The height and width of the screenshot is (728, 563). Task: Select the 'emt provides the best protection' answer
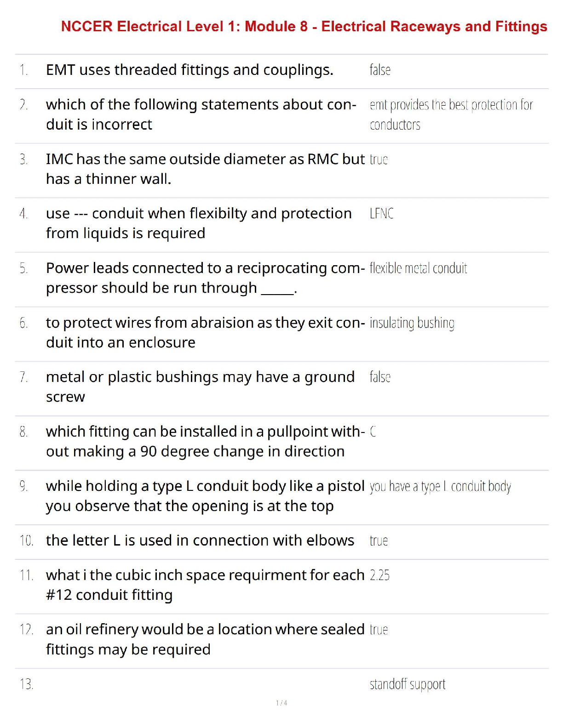coord(451,114)
